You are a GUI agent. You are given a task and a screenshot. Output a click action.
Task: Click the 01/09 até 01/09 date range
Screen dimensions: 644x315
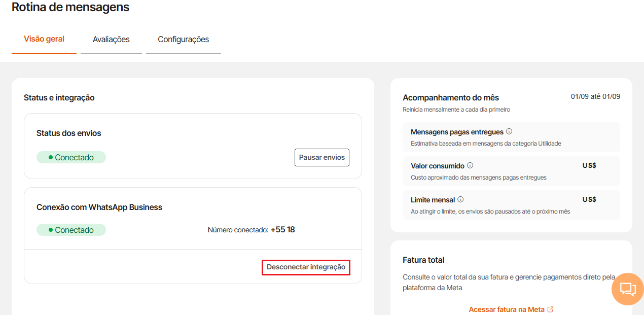[595, 96]
